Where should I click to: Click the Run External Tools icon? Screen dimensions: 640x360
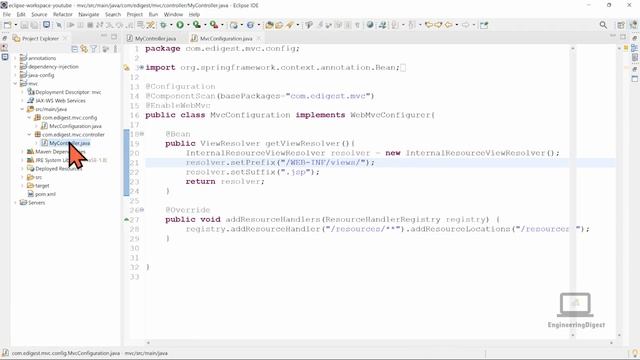(213, 25)
